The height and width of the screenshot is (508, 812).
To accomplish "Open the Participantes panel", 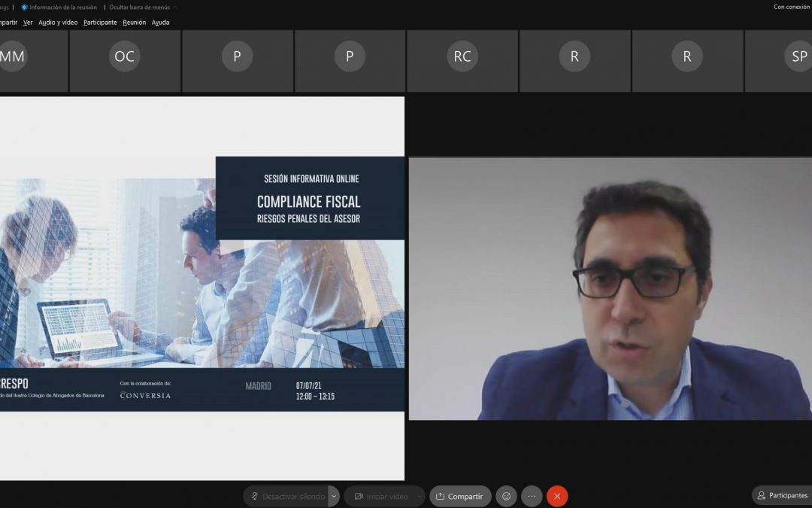I will 782,495.
